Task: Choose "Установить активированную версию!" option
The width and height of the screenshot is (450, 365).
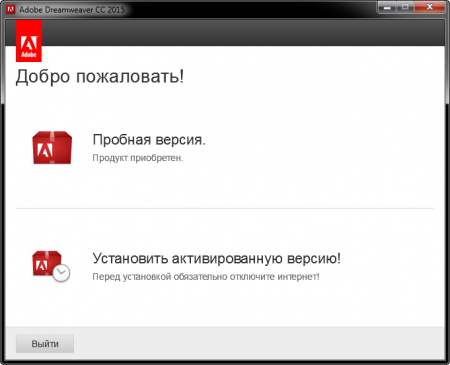Action: (x=217, y=258)
